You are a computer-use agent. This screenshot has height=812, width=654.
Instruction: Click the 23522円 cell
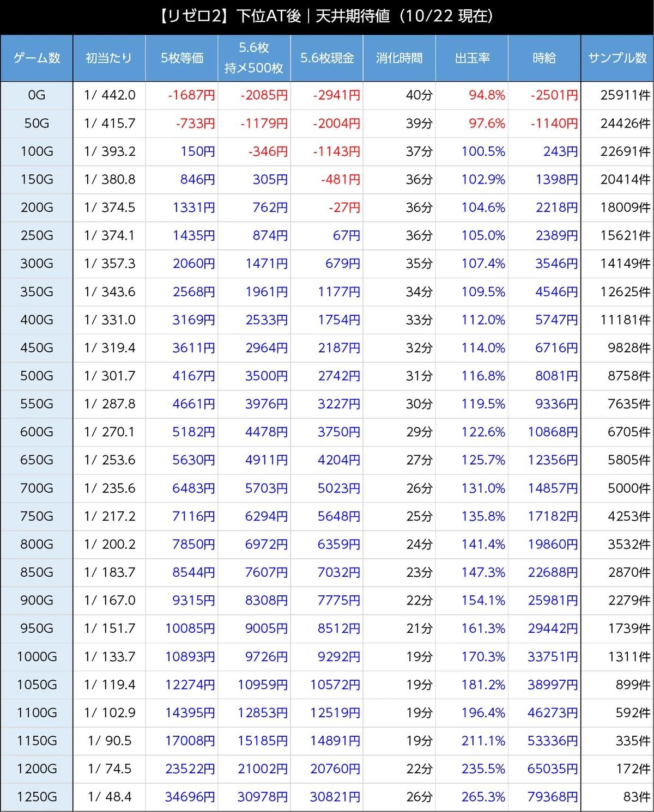pos(181,769)
